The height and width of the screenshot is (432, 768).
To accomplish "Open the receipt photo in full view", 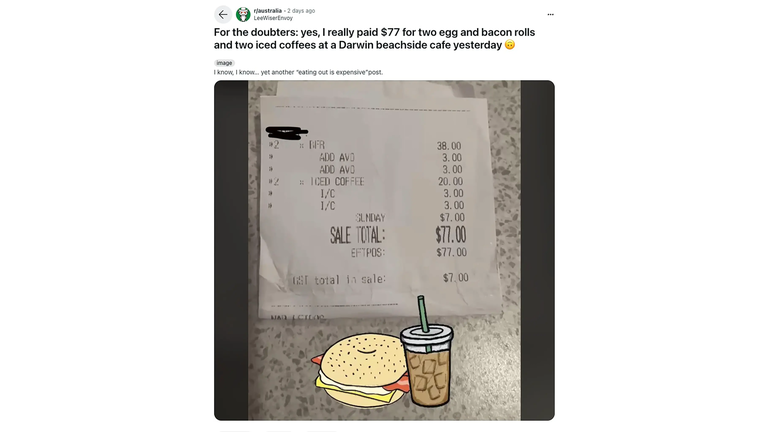I will pyautogui.click(x=384, y=250).
